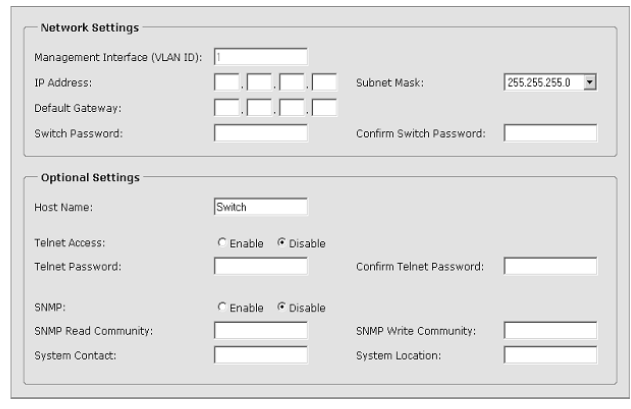Click the Confirm Telnet Password field
Image resolution: width=631 pixels, height=409 pixels.
(x=549, y=266)
